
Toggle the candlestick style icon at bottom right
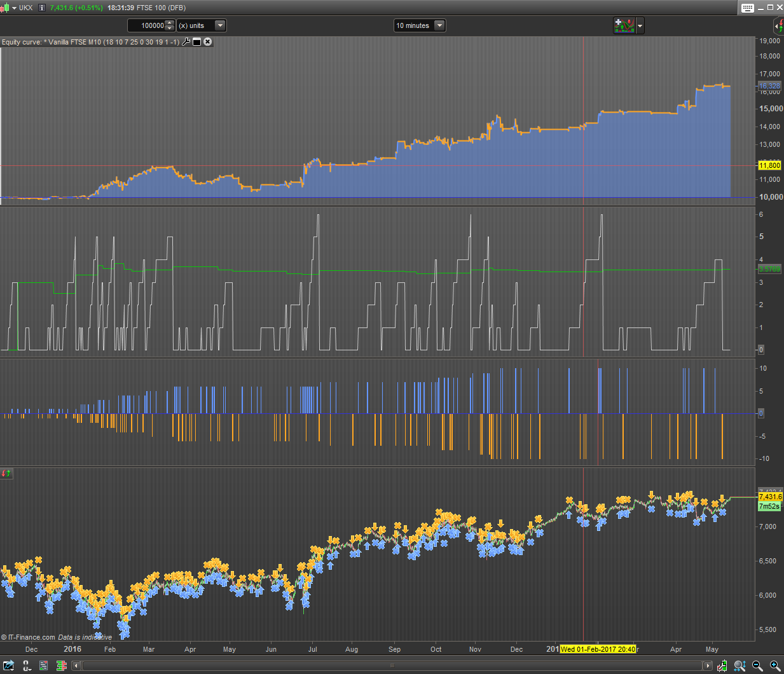click(x=722, y=666)
